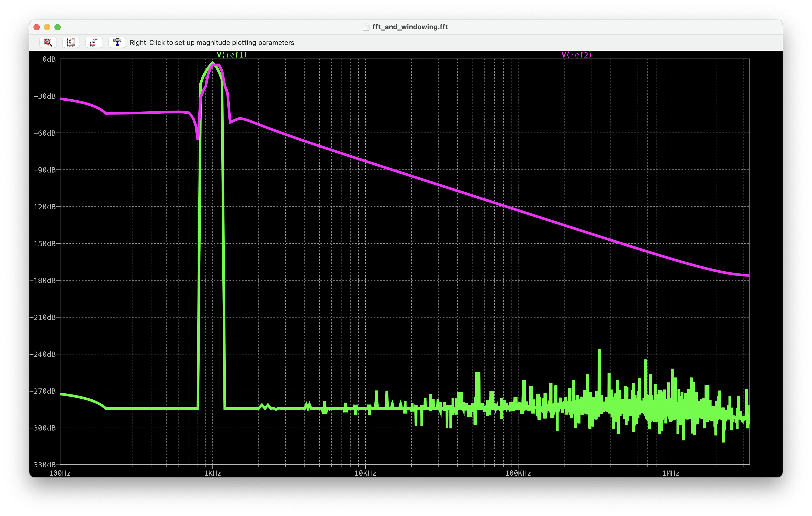Open the pick visible traces icon
Image resolution: width=812 pixels, height=516 pixels.
pyautogui.click(x=94, y=42)
